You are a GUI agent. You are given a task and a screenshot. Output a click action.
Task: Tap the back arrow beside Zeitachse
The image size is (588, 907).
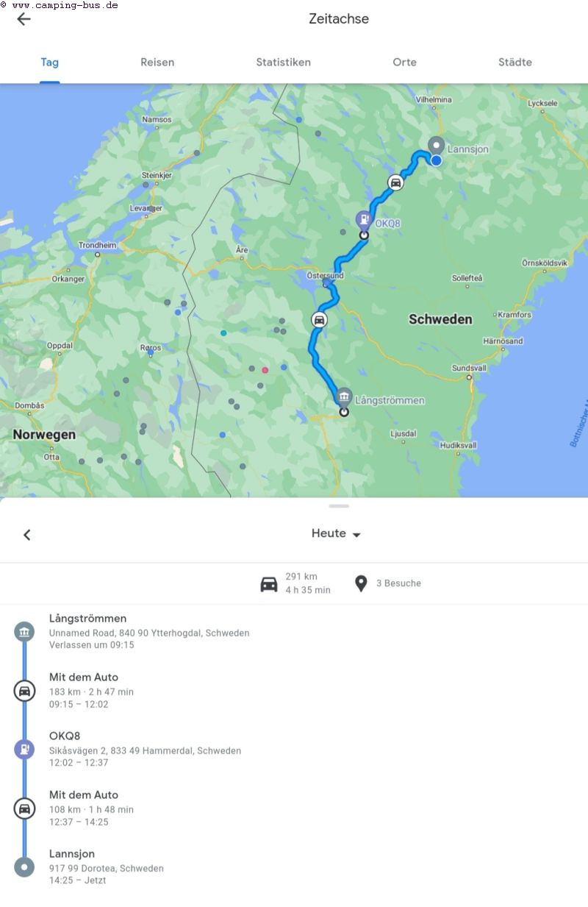pos(24,19)
